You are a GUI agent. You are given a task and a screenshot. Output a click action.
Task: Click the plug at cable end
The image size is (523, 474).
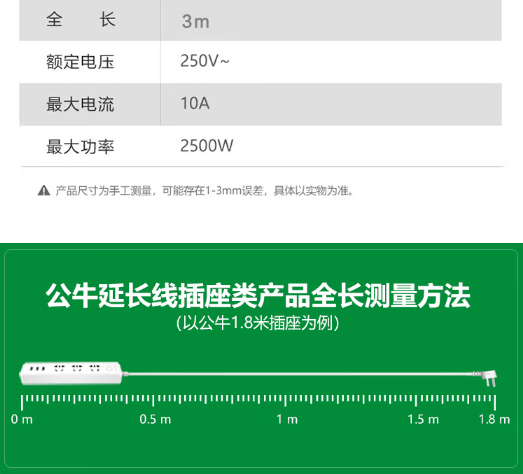point(488,378)
